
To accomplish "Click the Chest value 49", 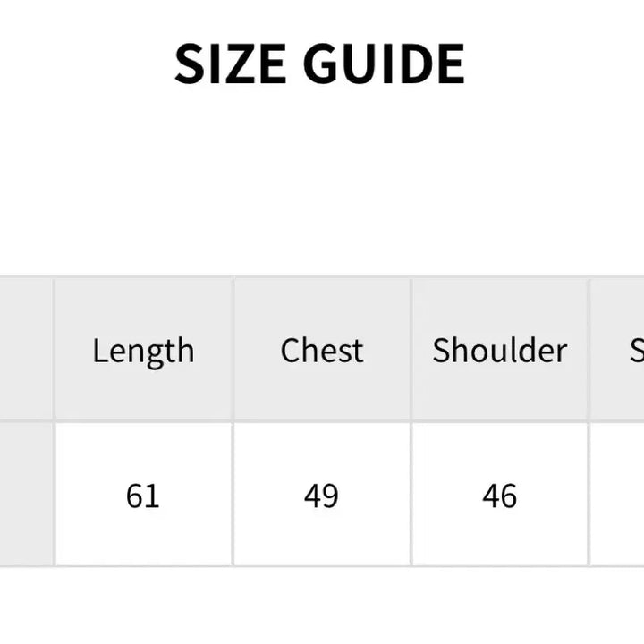I will [x=321, y=495].
